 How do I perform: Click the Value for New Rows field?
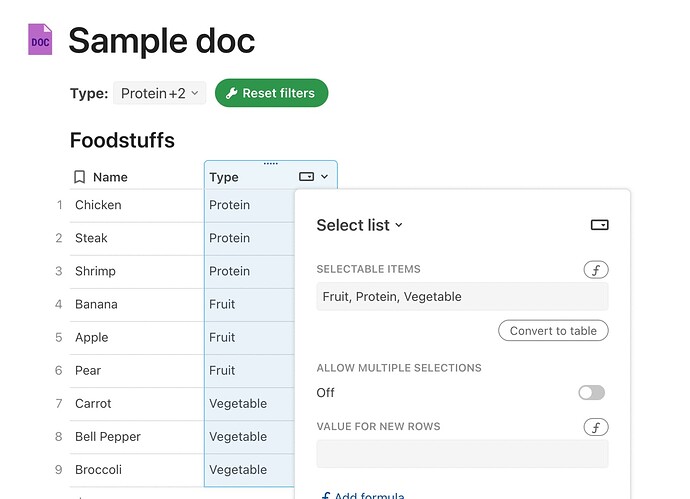pos(462,454)
